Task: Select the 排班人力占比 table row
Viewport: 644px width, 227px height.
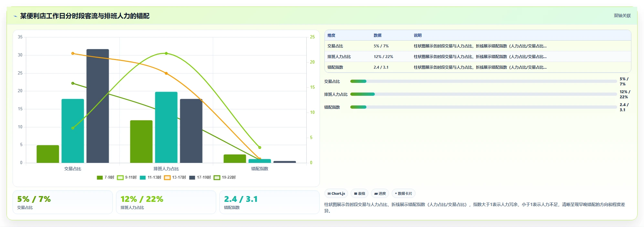Action: coord(478,57)
